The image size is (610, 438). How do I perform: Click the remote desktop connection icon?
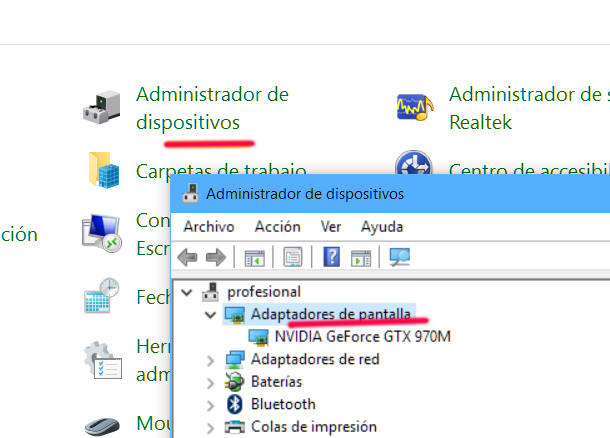[102, 233]
